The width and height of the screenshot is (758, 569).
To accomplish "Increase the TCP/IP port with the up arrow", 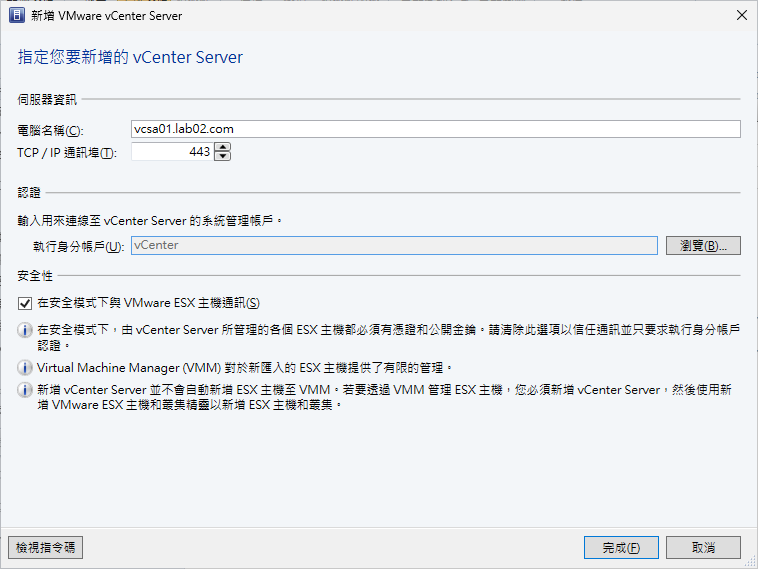I will (x=222, y=148).
